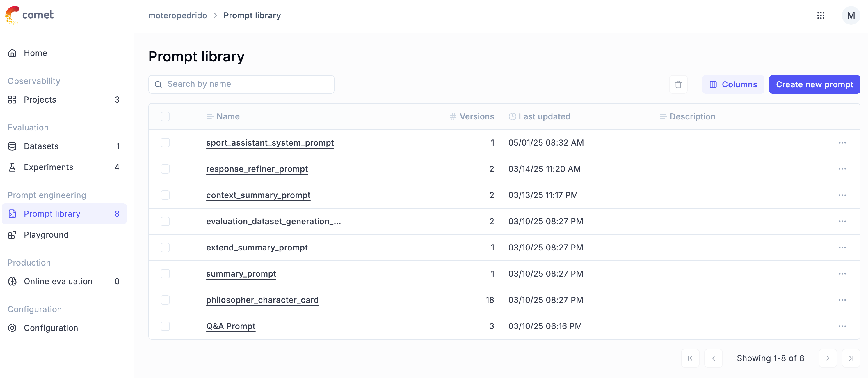Check the response_refiner_prompt row checkbox
This screenshot has height=378, width=868.
click(x=165, y=169)
